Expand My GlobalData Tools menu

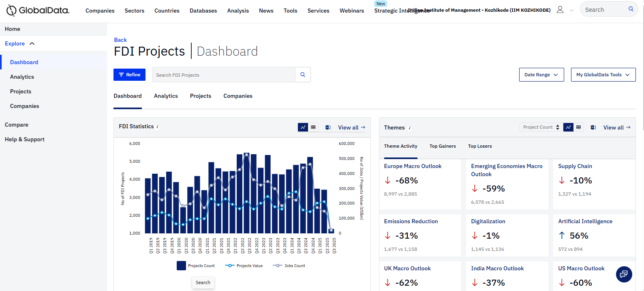(603, 75)
